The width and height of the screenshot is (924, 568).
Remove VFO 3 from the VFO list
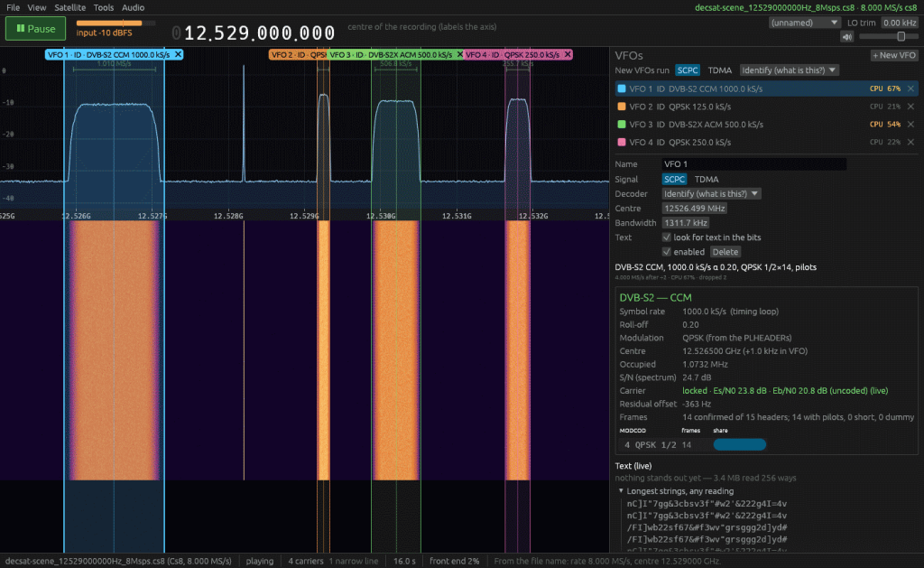tap(911, 125)
